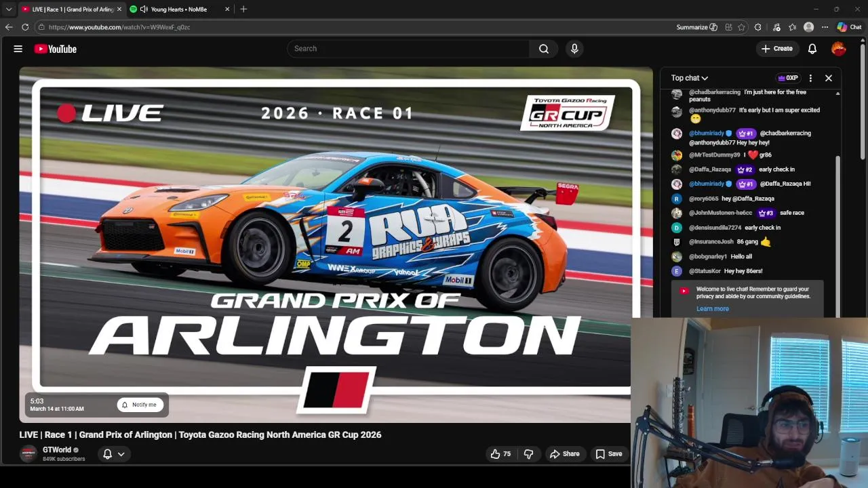Click @anthonydubb77 chat message author
Viewport: 868px width, 488px height.
[x=712, y=110]
